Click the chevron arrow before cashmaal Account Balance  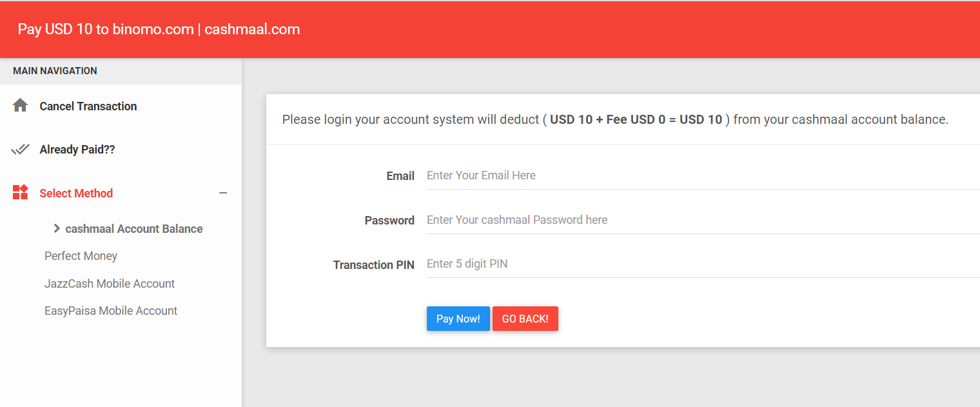pos(57,228)
